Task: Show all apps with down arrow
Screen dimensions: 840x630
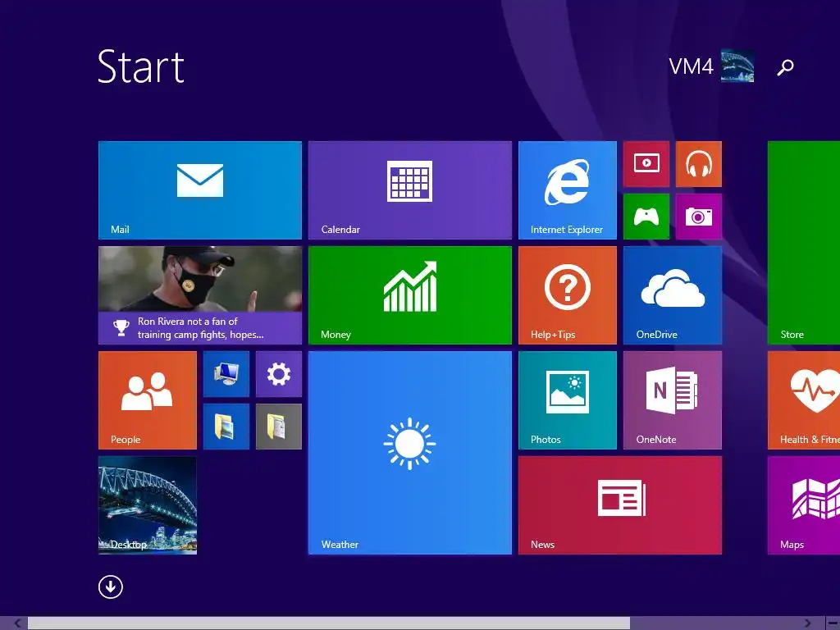Action: pos(111,587)
